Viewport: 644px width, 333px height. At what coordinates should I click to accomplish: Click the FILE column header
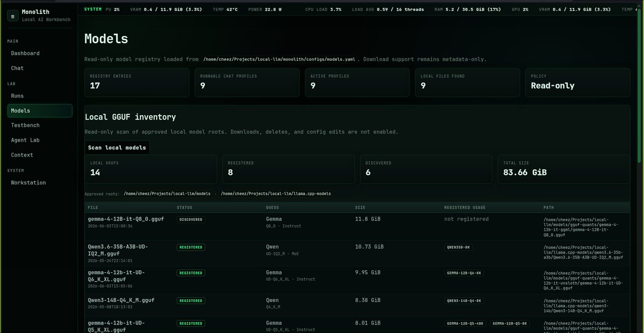coord(92,207)
